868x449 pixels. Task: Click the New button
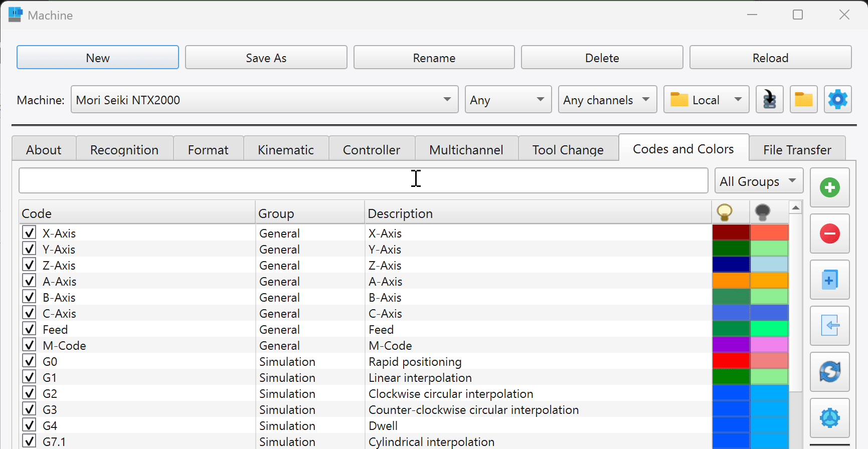tap(98, 58)
